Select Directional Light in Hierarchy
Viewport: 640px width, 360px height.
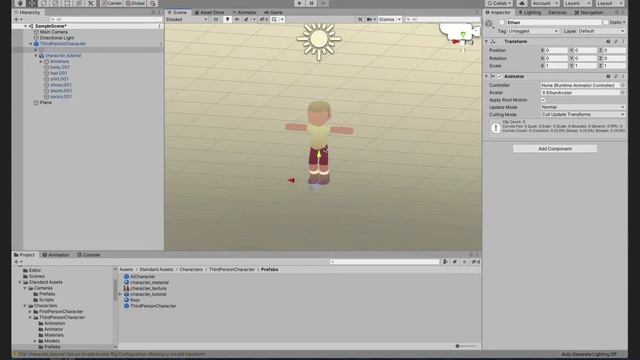57,38
